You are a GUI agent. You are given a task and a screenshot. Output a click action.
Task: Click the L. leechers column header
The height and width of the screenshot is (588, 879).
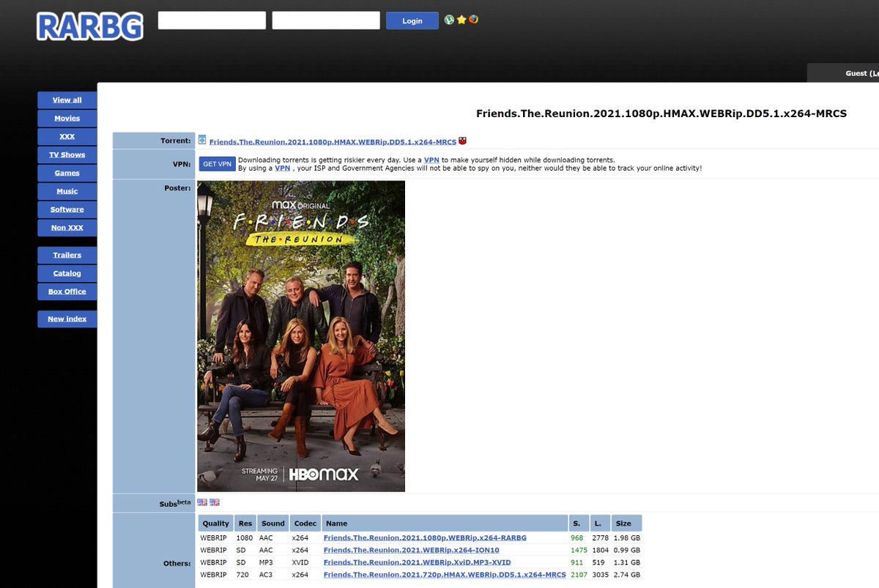point(601,524)
